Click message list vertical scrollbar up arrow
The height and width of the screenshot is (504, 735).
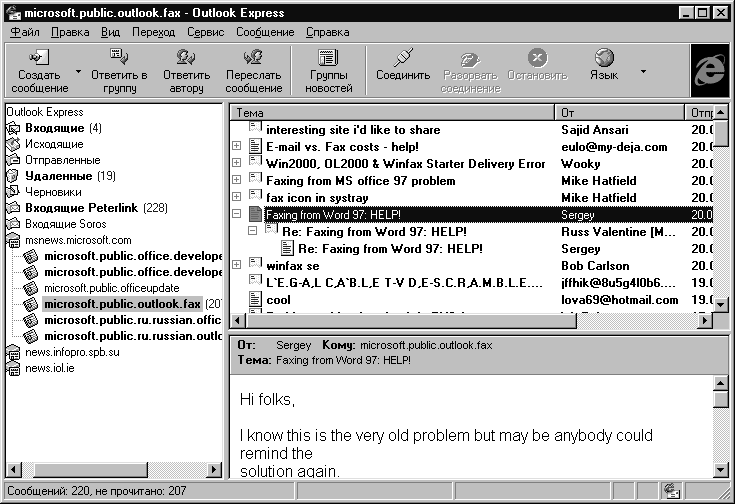[721, 113]
